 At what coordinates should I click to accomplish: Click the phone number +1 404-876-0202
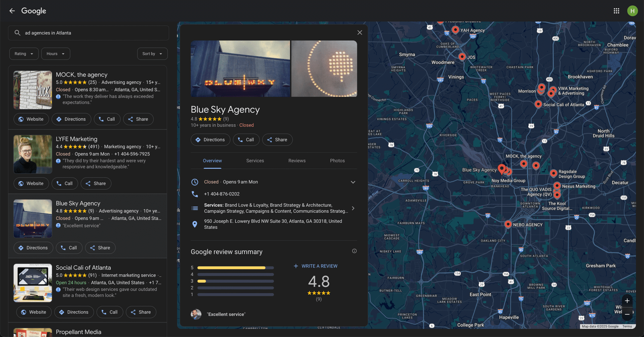[x=222, y=194]
